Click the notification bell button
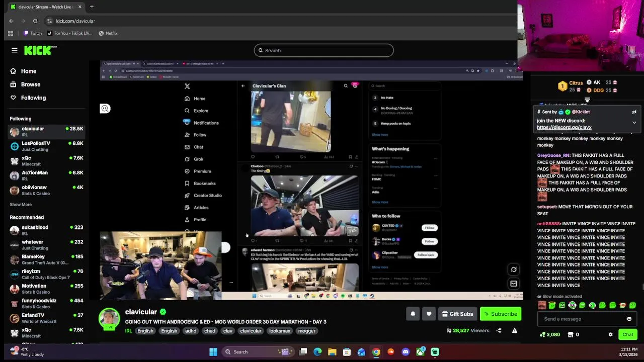The height and width of the screenshot is (362, 644). 413,314
